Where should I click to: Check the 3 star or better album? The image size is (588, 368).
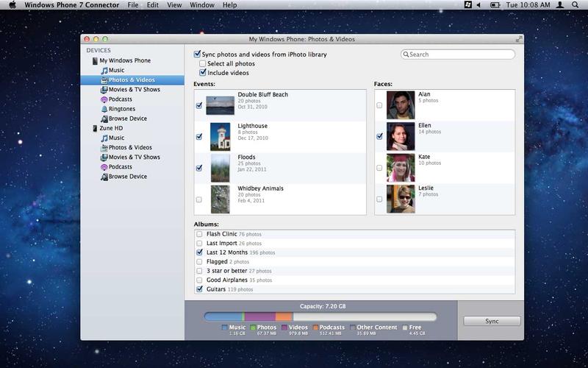(199, 271)
